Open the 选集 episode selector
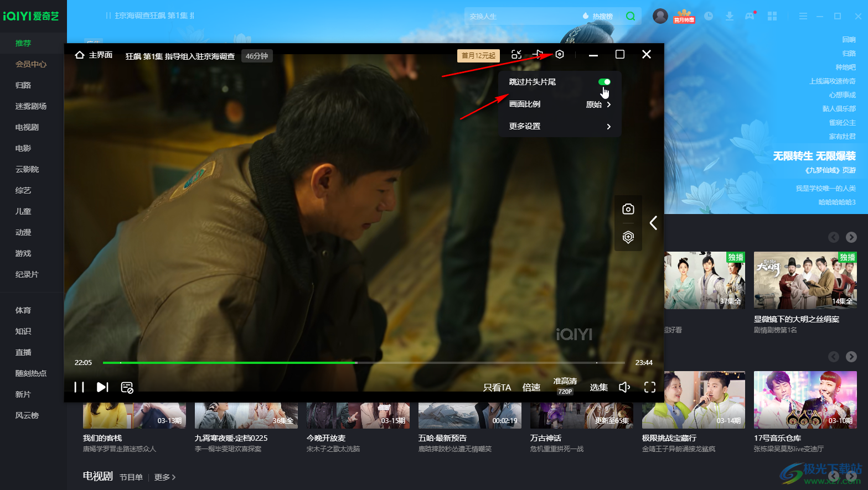Viewport: 868px width, 490px height. (x=598, y=387)
